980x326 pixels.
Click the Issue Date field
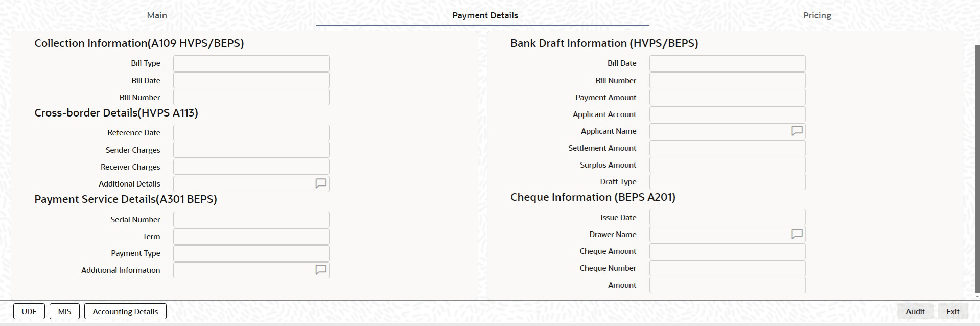[x=727, y=218]
